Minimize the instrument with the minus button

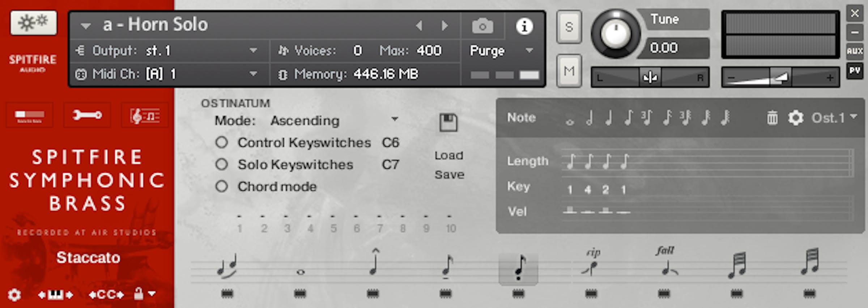pos(855,32)
